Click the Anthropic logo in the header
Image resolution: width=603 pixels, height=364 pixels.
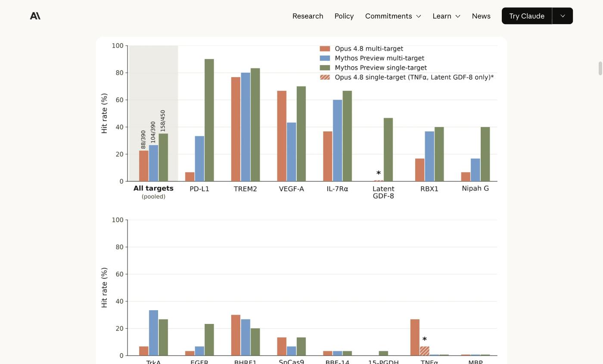[35, 16]
